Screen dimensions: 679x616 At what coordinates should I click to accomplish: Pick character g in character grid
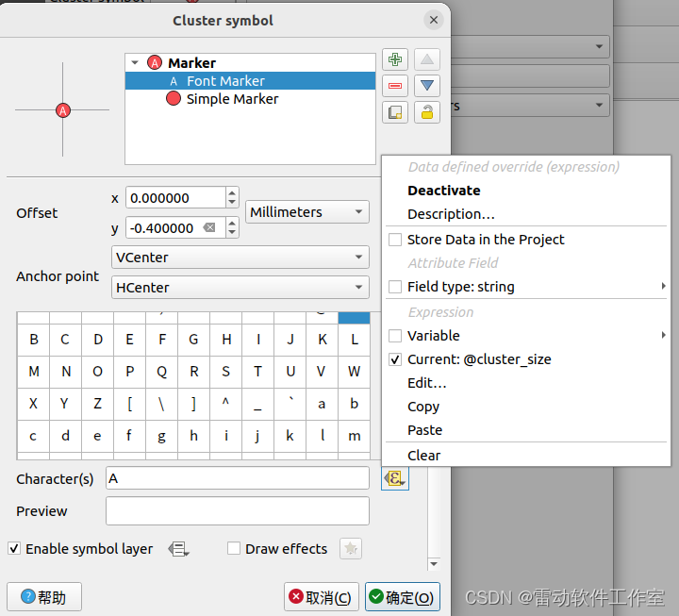pos(161,436)
